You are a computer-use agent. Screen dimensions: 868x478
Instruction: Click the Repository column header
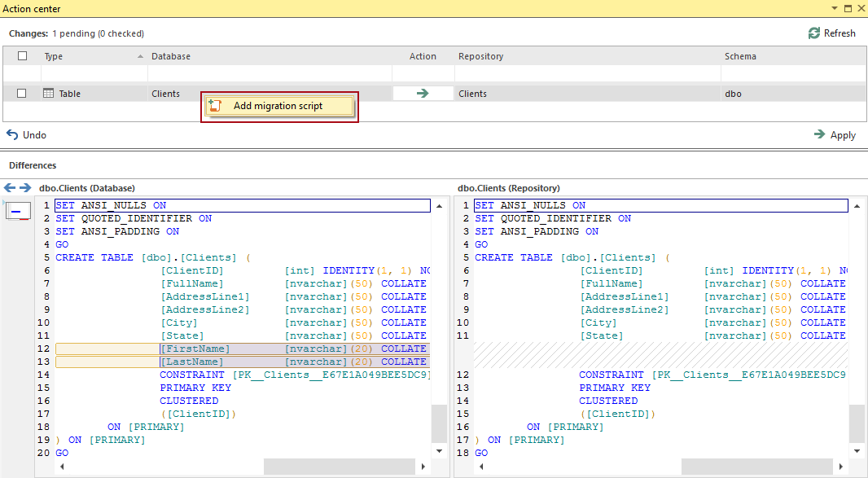click(480, 56)
